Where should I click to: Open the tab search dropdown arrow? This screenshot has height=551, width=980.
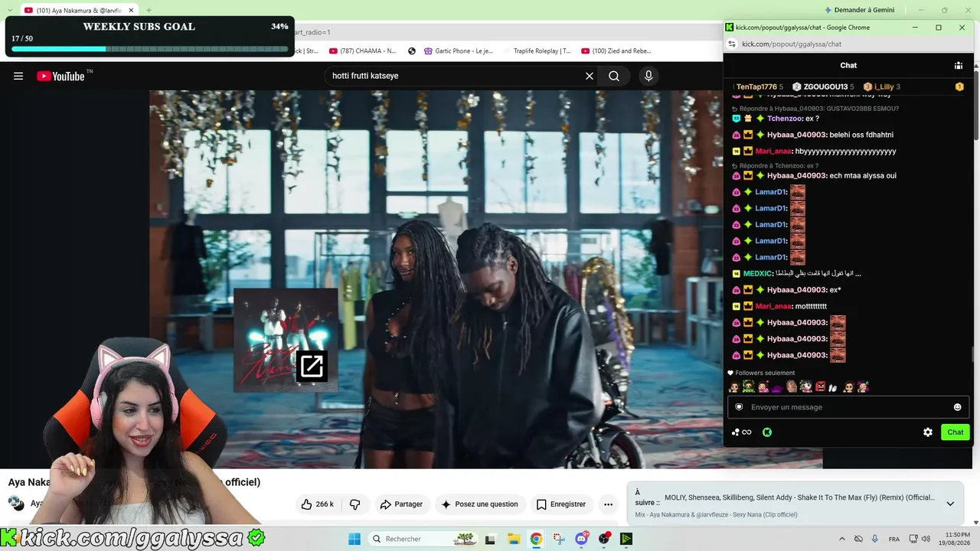[x=11, y=10]
